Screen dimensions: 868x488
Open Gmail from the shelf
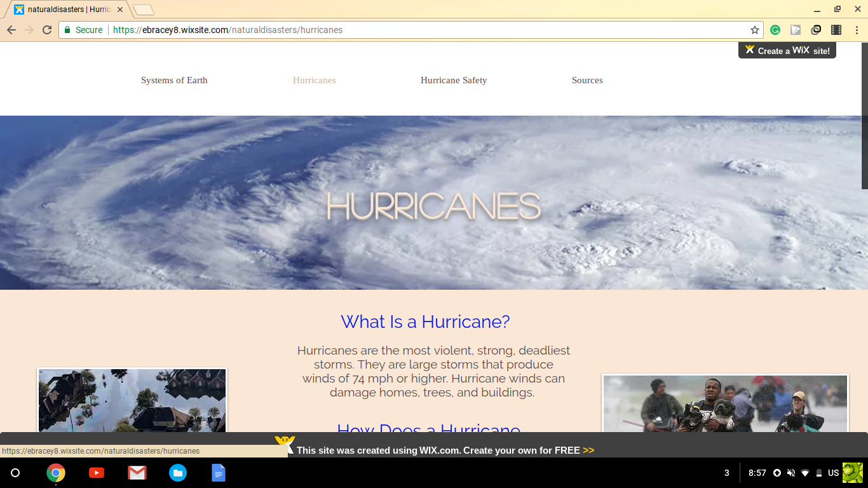(x=137, y=473)
